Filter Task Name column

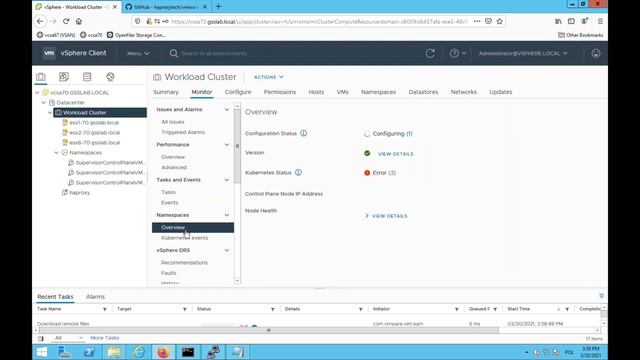click(104, 309)
